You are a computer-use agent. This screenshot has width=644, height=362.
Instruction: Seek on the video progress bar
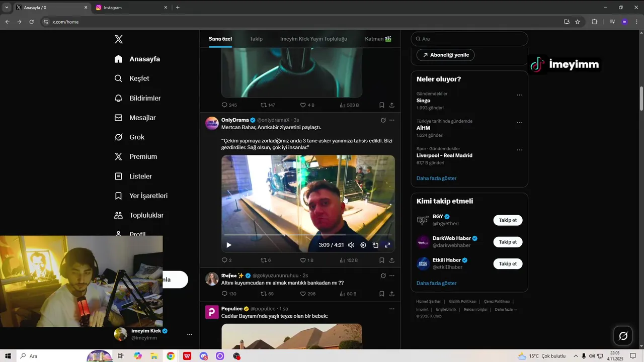(308, 235)
